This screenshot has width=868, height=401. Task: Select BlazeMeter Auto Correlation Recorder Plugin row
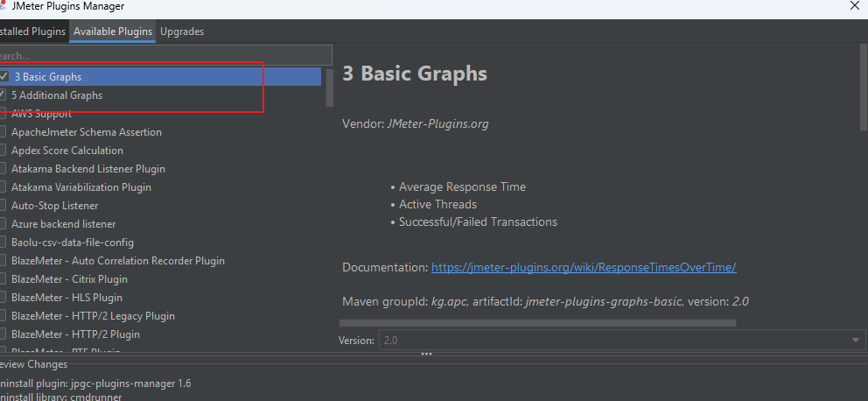point(160,260)
